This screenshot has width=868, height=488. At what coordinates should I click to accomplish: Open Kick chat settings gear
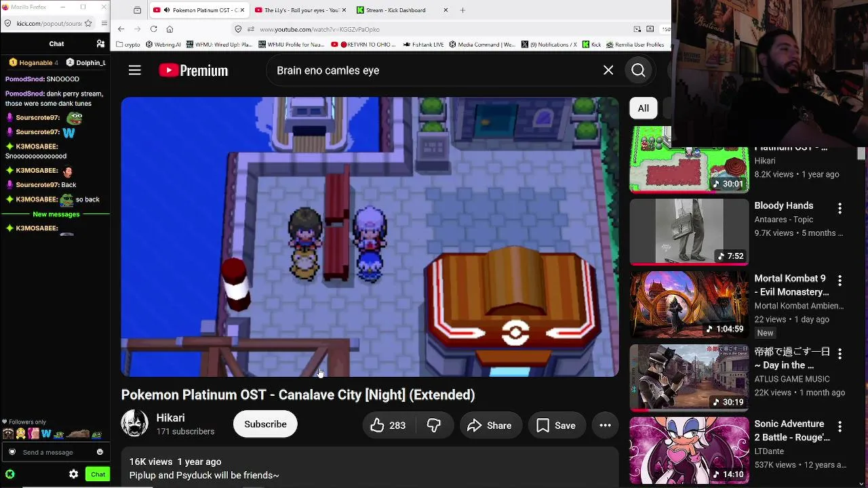(73, 474)
